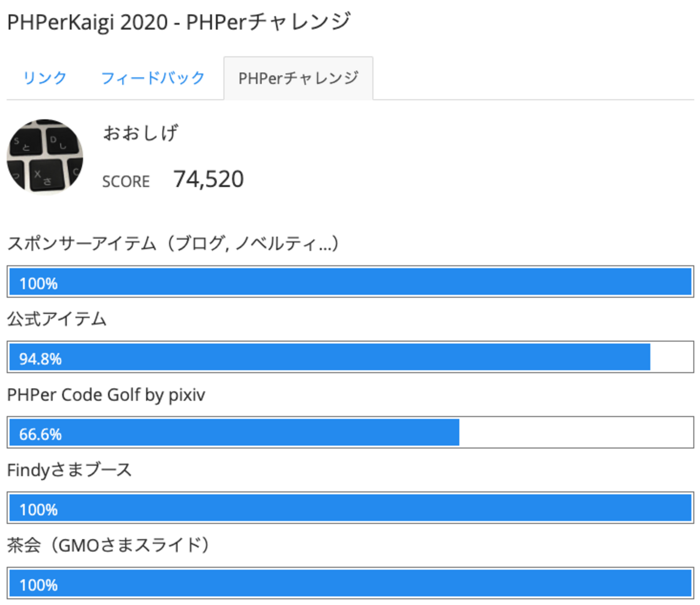
Task: Open the リンク tab
Action: [x=45, y=78]
